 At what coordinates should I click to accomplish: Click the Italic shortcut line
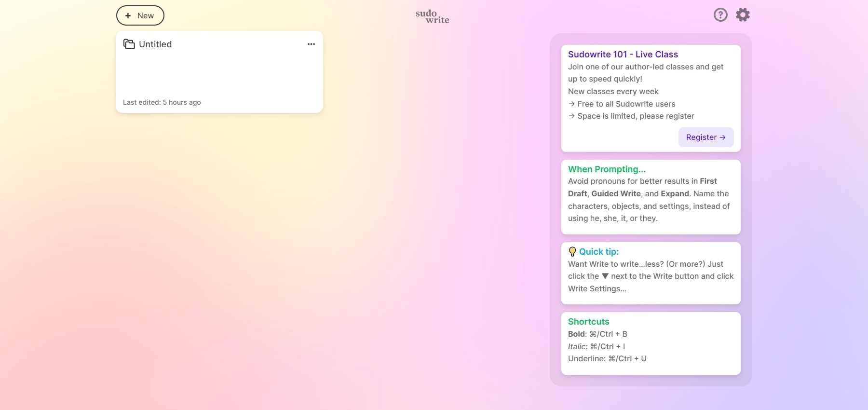[x=597, y=346]
